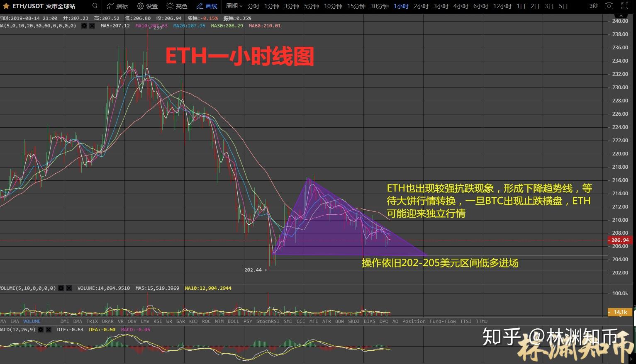
Task: Switch sub-chart to TTSI indicator
Action: click(466, 321)
